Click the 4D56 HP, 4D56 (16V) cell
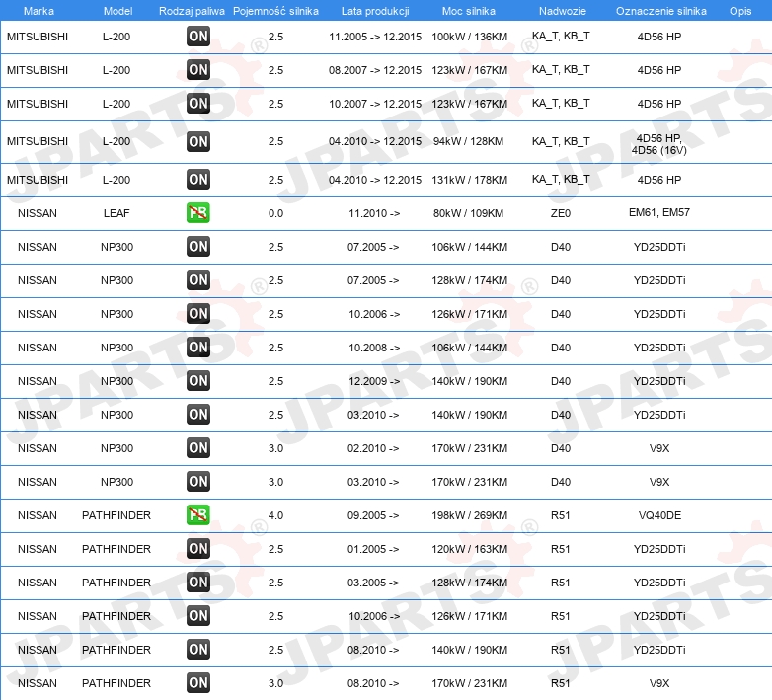 (x=659, y=144)
